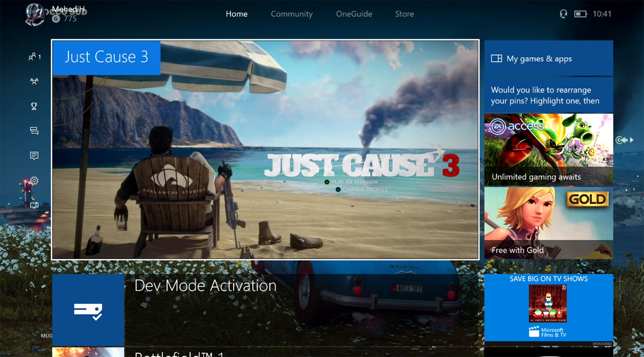Click the 10:41 clock
644x357 pixels.
[602, 14]
